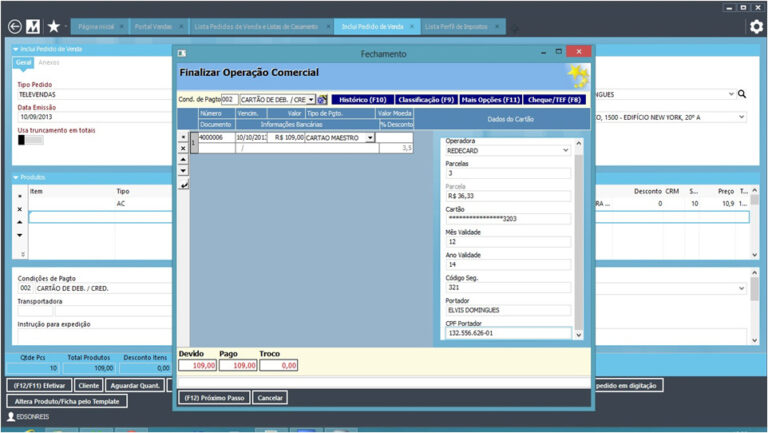Open the CARTAO MAESTRO payment type dropdown
Image resolution: width=768 pixels, height=433 pixels.
coord(370,137)
